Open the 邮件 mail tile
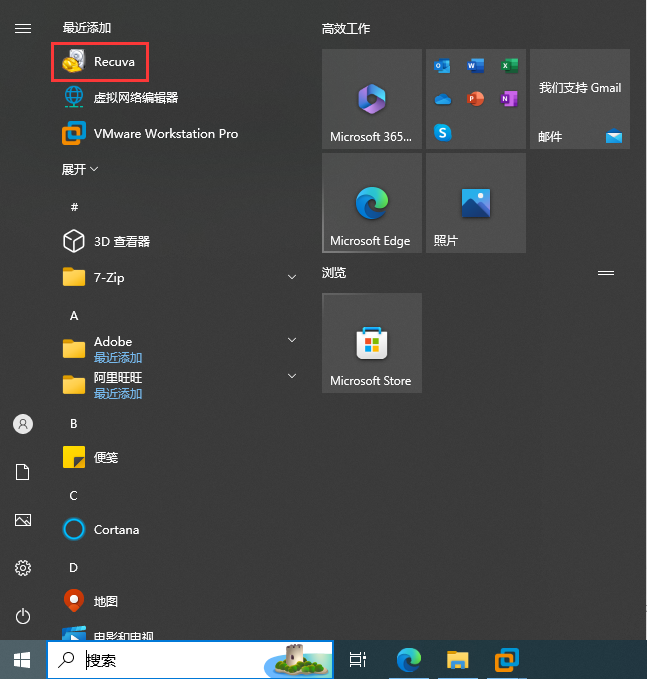647x679 pixels. [580, 99]
